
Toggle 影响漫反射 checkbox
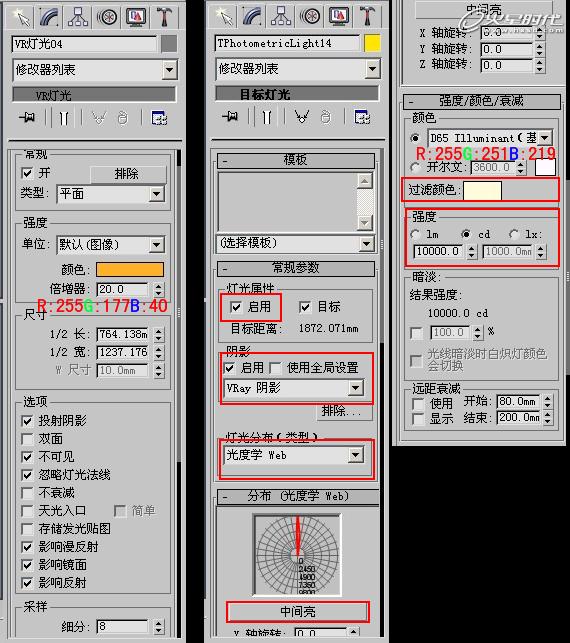[27, 547]
